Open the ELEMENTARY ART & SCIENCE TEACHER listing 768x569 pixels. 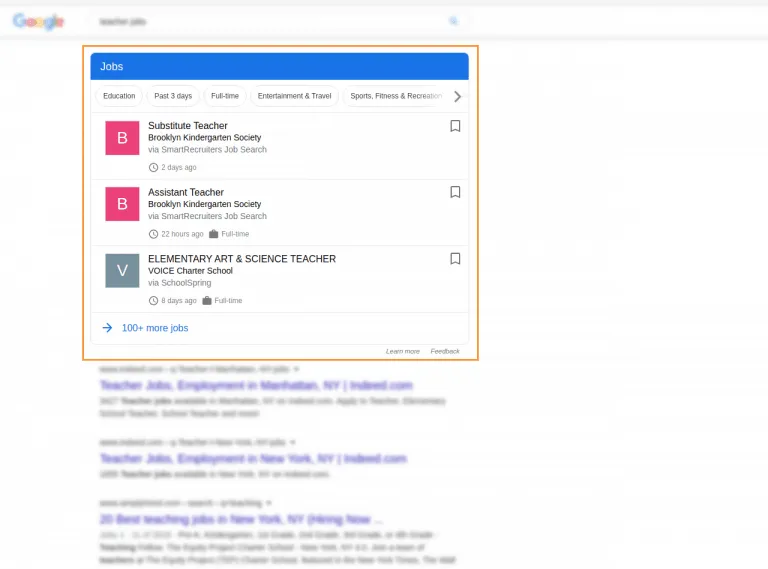[242, 259]
